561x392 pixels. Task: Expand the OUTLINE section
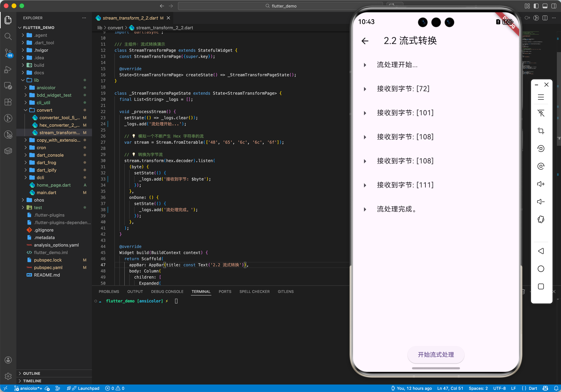(x=54, y=373)
